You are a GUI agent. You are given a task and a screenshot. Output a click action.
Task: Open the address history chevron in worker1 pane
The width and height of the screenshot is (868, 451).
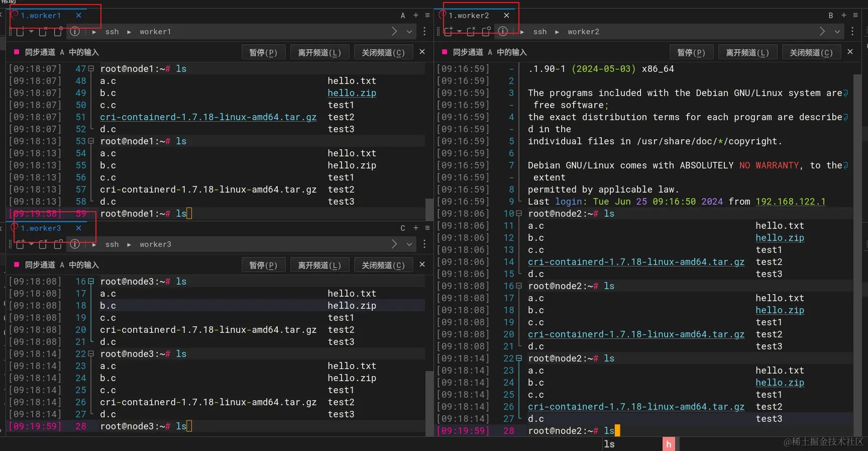click(409, 32)
